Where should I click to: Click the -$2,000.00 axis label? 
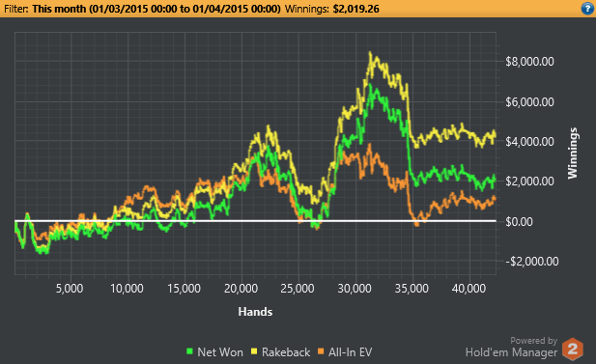532,262
